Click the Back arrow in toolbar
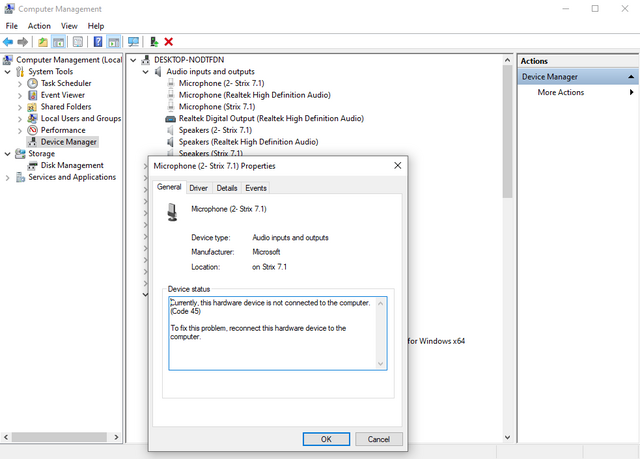 tap(8, 42)
